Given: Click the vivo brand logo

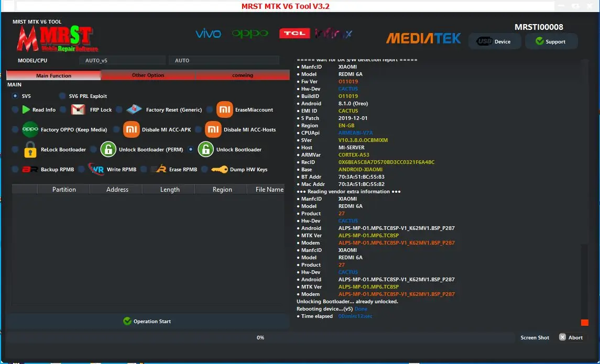Looking at the screenshot, I should (208, 34).
